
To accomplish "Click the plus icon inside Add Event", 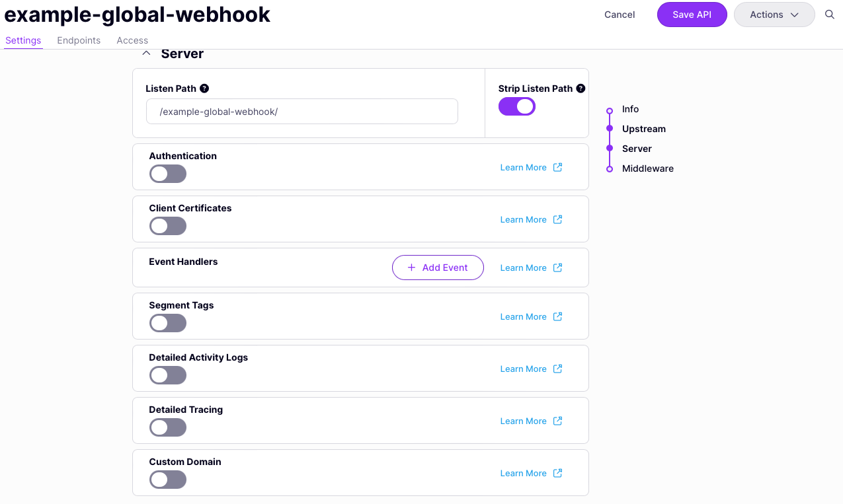I will pos(412,268).
